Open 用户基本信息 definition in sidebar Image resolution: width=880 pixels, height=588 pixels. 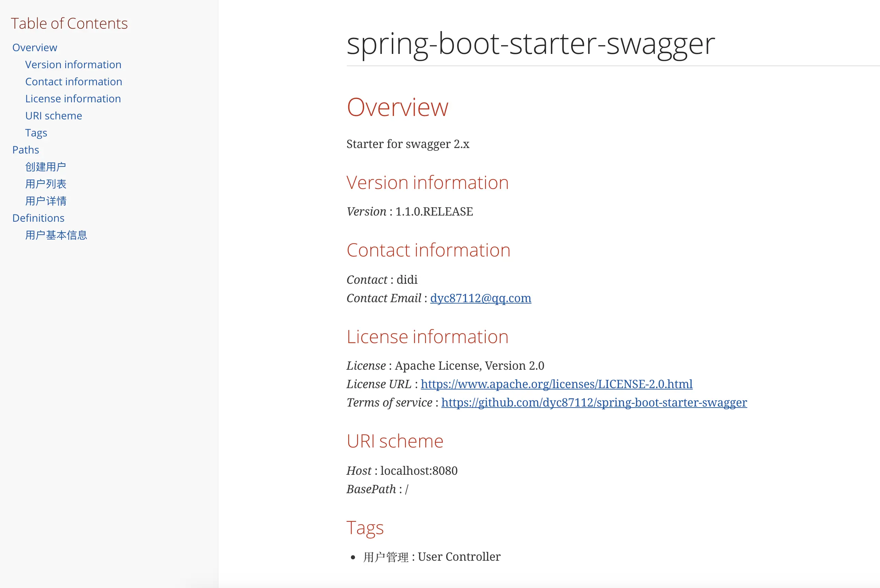[56, 235]
